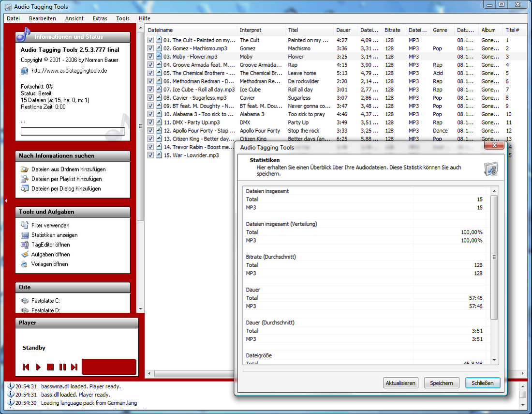Uncheck the '06. Methodman Redman' checkbox
Viewport: 532px width, 414px height.
point(150,81)
